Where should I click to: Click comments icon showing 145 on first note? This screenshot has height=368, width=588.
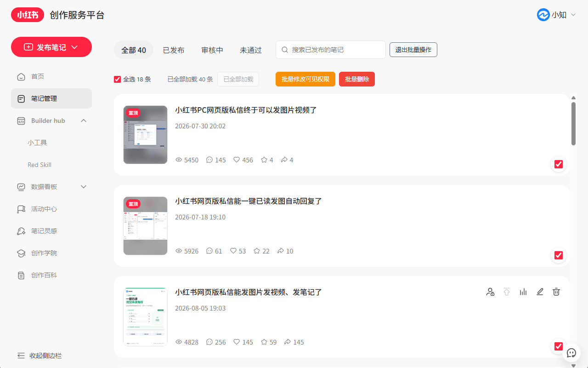(x=209, y=160)
